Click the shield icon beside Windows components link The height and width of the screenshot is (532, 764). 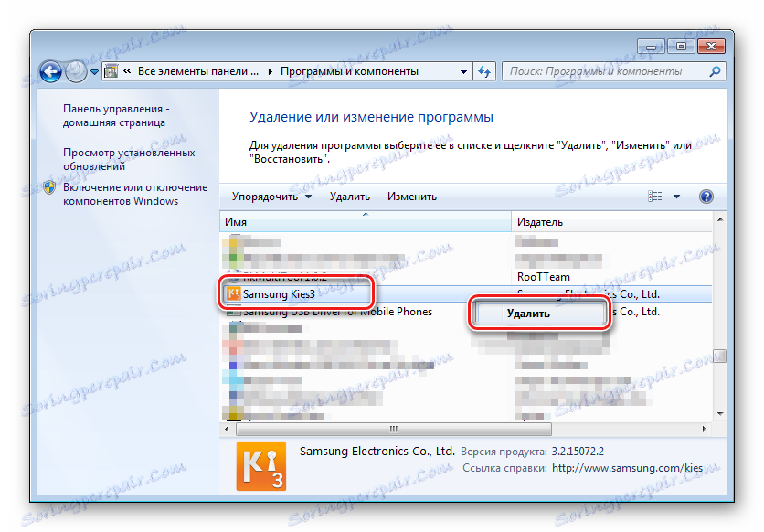coord(49,187)
